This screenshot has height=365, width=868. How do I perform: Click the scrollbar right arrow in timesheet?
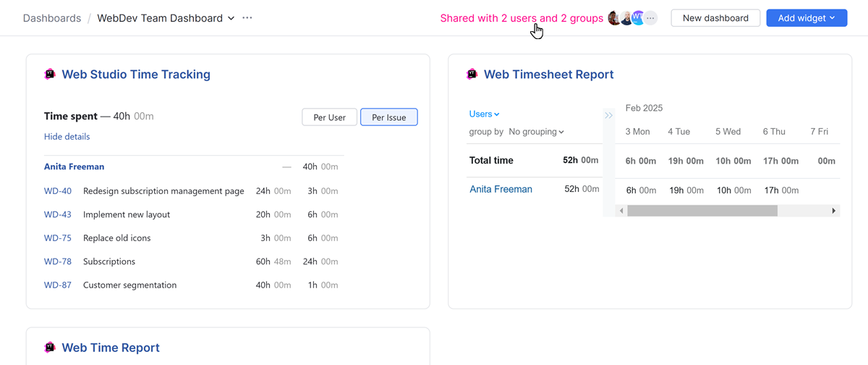(834, 211)
